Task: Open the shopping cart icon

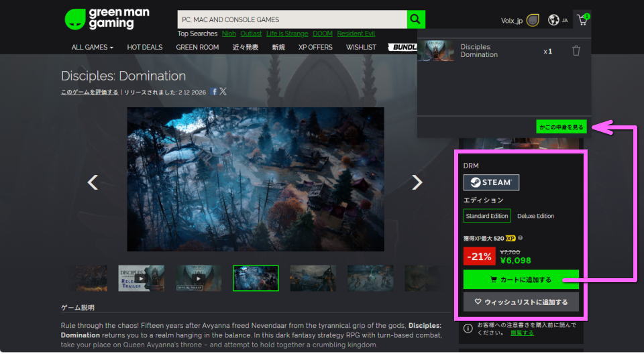Action: pos(582,20)
